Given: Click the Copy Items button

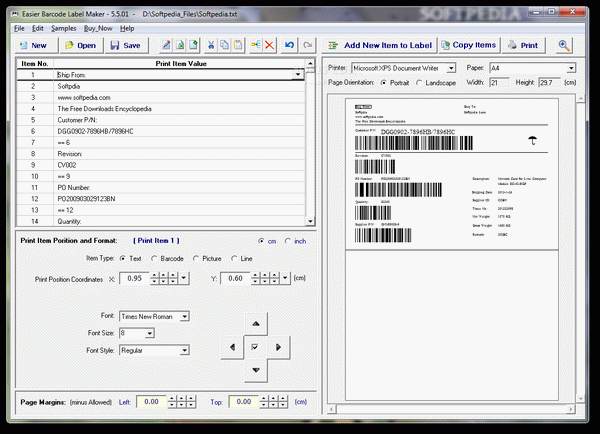Looking at the screenshot, I should click(x=469, y=45).
